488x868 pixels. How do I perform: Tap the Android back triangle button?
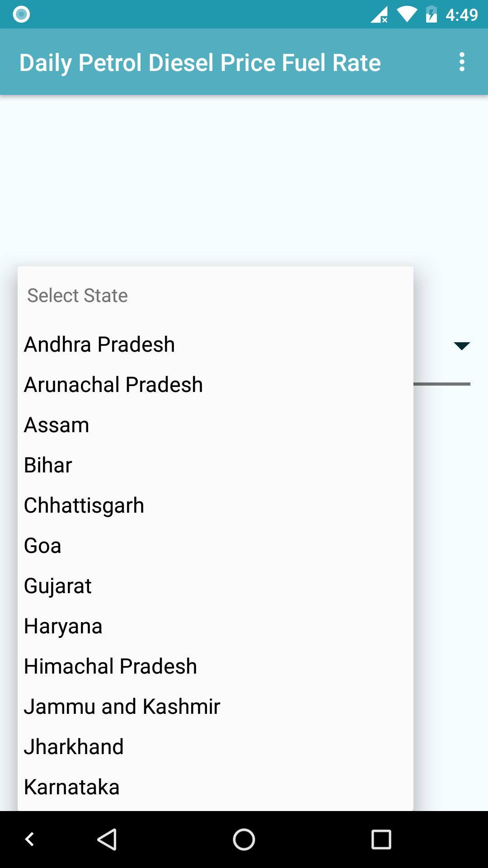(x=108, y=840)
